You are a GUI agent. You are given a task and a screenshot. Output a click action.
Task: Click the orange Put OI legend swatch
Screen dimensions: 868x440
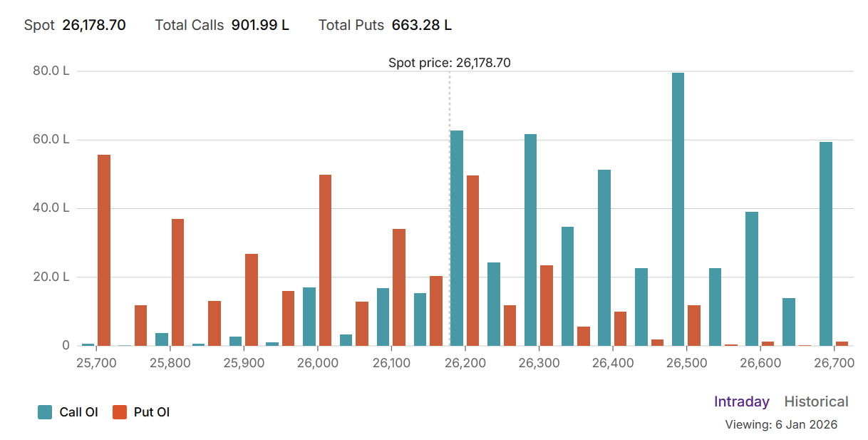(x=120, y=411)
